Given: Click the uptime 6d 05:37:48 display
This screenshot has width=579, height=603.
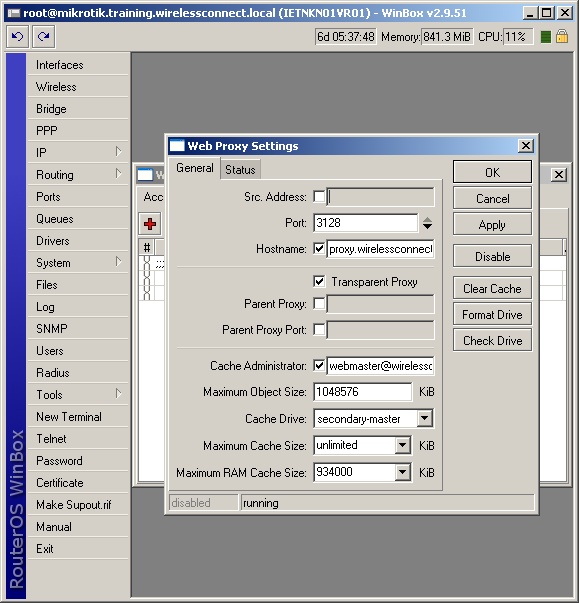Looking at the screenshot, I should pyautogui.click(x=346, y=37).
